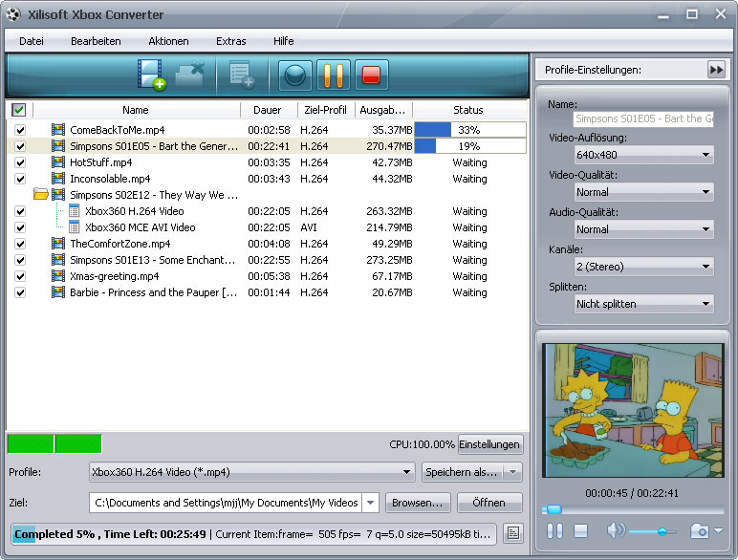The width and height of the screenshot is (738, 560).
Task: Uncheck the Xmas-greeting.mp4 checkbox
Action: 20,276
